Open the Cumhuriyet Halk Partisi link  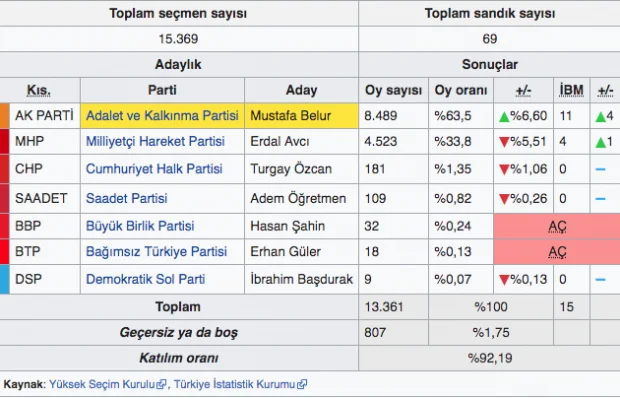tap(154, 169)
